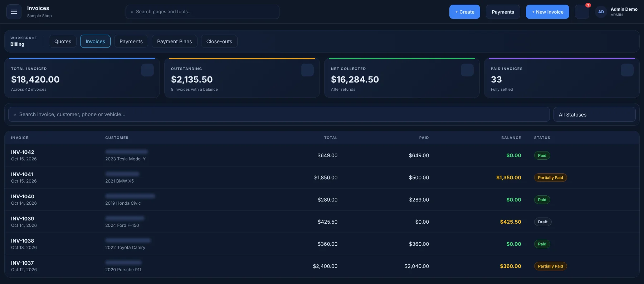The width and height of the screenshot is (644, 284).
Task: Click the icon tile on Net Collected card
Action: pos(467,70)
